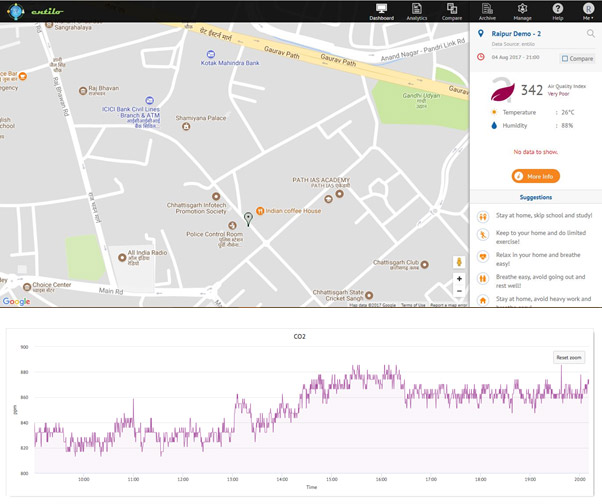
Task: Click the clock icon next to date
Action: (480, 57)
